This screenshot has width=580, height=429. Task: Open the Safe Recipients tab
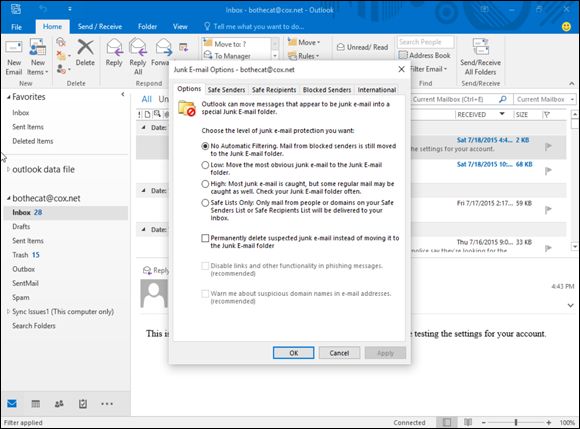(274, 90)
